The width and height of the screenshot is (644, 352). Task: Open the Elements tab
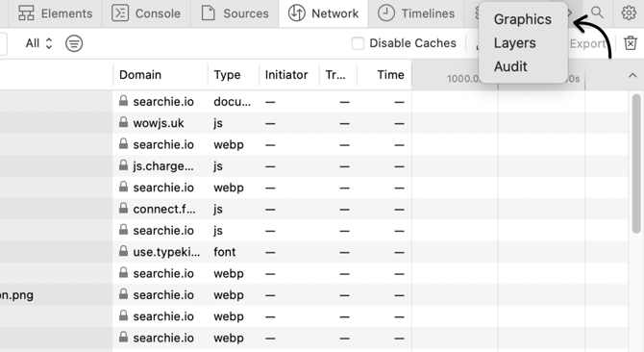coord(55,13)
